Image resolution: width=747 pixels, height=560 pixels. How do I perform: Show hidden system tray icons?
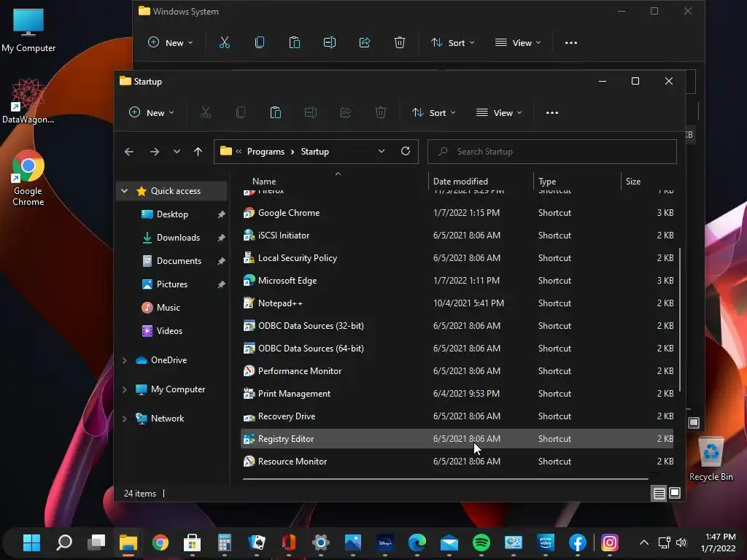click(x=643, y=542)
